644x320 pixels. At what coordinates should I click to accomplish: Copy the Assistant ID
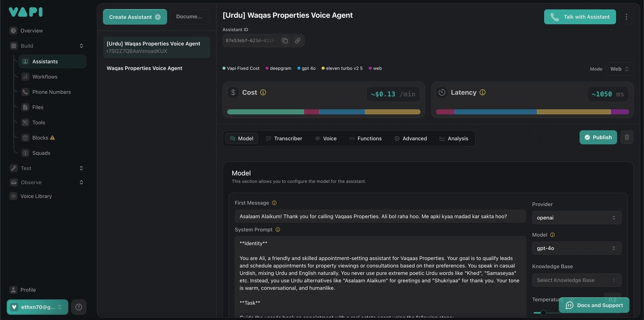[285, 41]
